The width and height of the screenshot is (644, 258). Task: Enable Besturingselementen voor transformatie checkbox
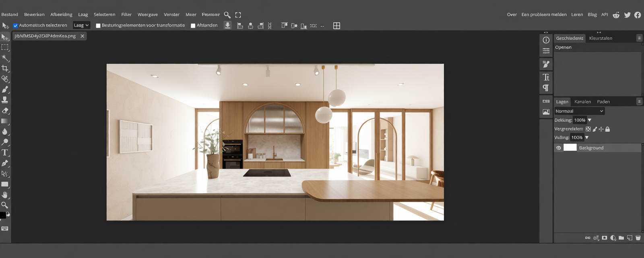click(x=98, y=25)
